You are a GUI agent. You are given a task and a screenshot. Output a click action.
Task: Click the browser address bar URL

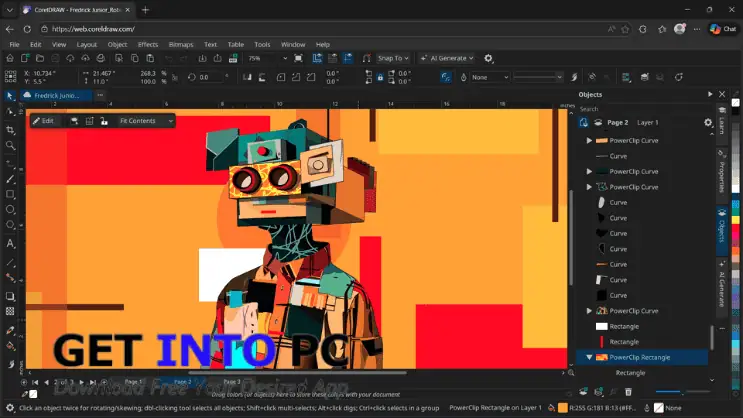point(93,29)
